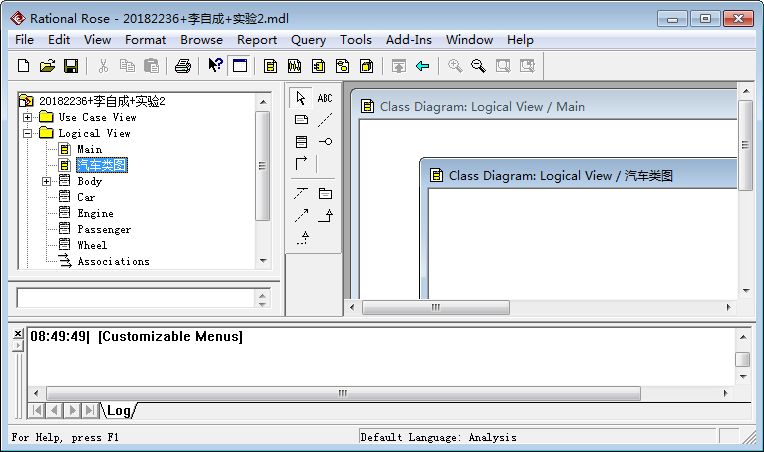Click the Cut scissors icon

pyautogui.click(x=103, y=66)
